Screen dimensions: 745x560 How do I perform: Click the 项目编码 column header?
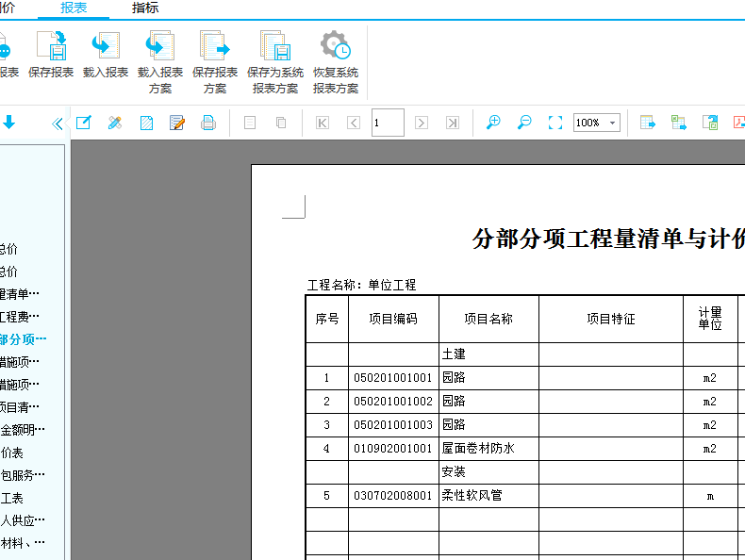point(393,319)
